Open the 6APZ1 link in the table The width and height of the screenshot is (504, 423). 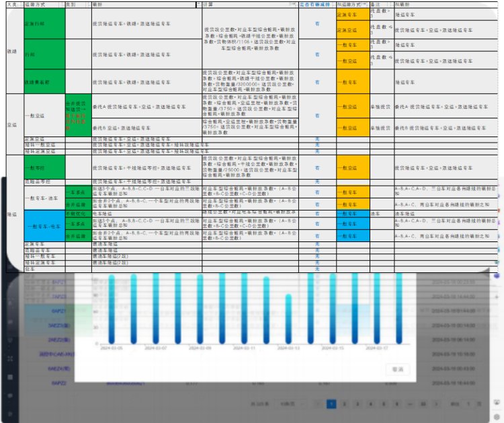(x=58, y=311)
